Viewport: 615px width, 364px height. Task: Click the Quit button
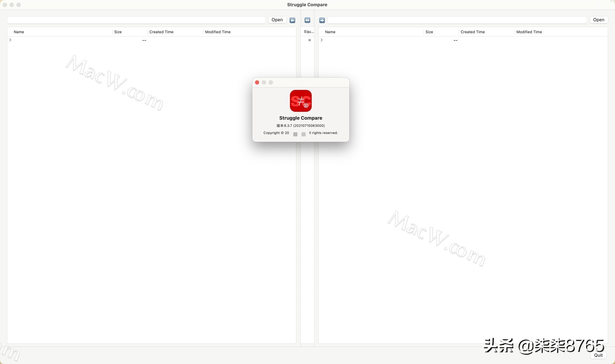tap(598, 355)
